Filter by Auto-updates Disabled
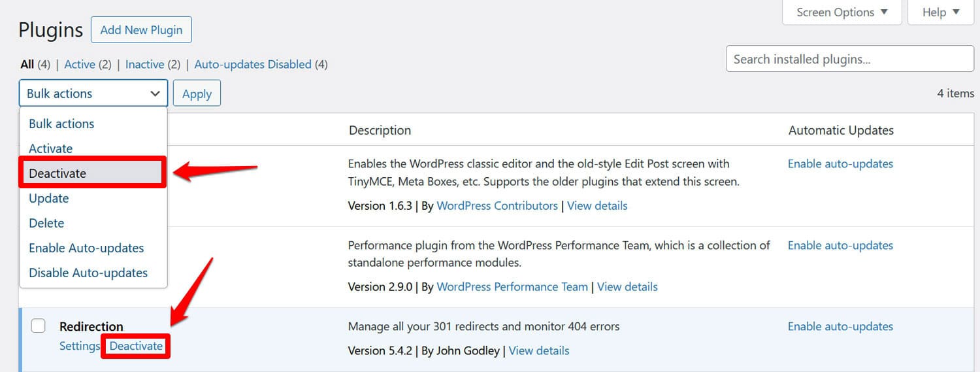The height and width of the screenshot is (372, 980). [253, 64]
